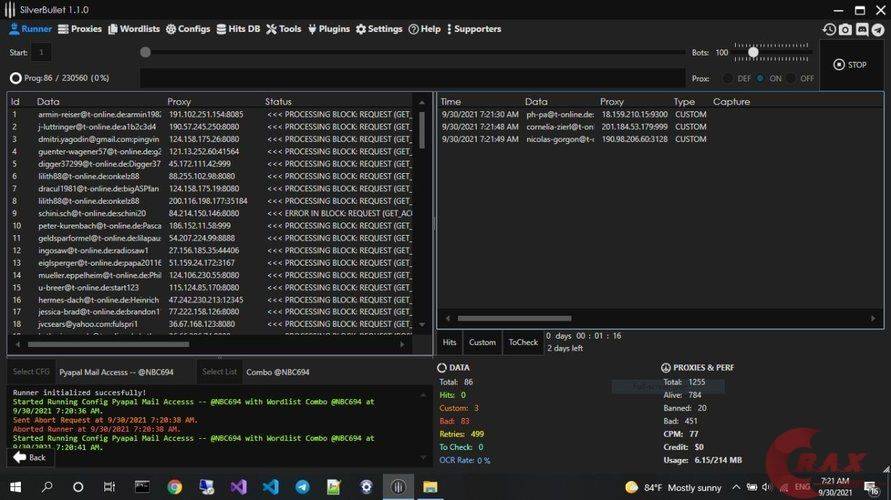This screenshot has height=500, width=891.
Task: Open File Explorer from taskbar
Action: pos(430,487)
